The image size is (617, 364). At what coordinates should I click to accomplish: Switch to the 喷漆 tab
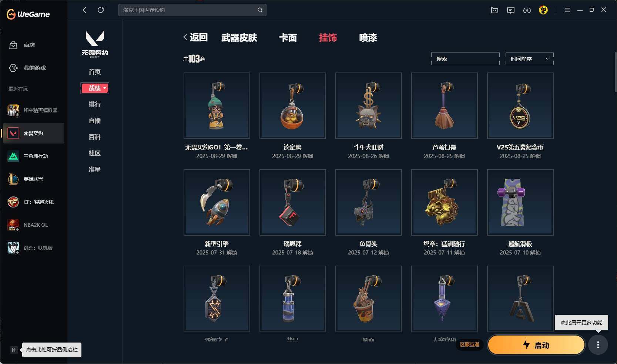click(x=368, y=38)
